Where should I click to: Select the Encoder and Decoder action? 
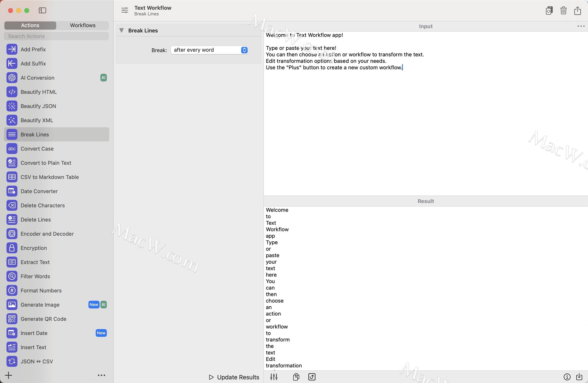tap(57, 234)
